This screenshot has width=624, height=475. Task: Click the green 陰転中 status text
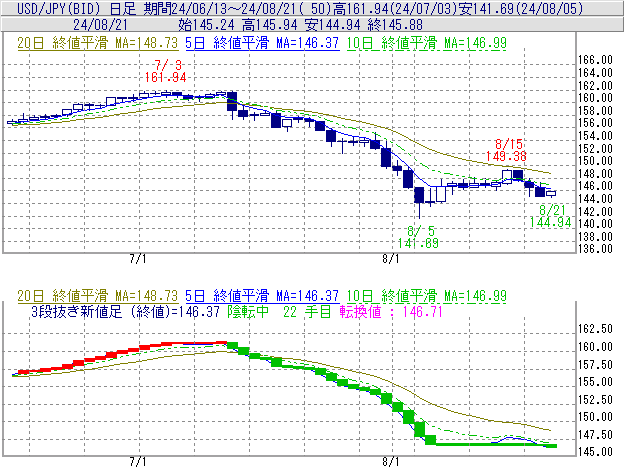pos(248,311)
